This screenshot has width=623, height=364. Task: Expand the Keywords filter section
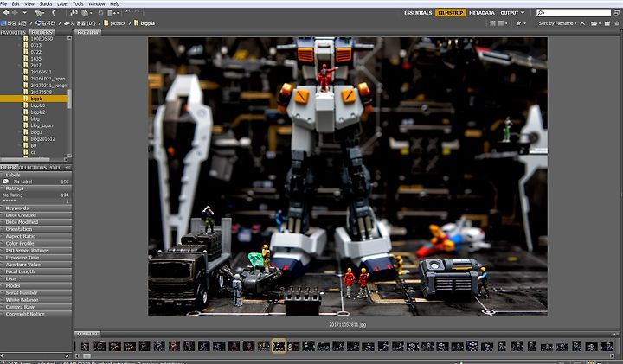click(x=35, y=208)
